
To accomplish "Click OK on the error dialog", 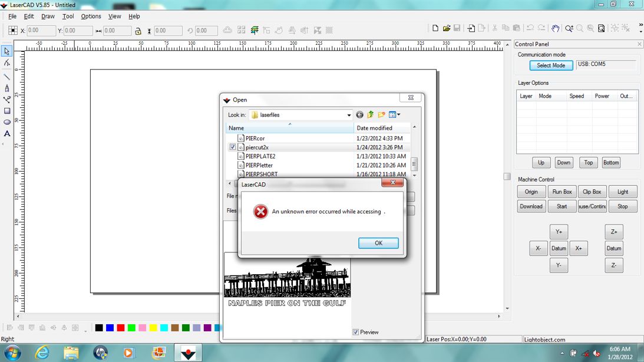I will tap(378, 243).
